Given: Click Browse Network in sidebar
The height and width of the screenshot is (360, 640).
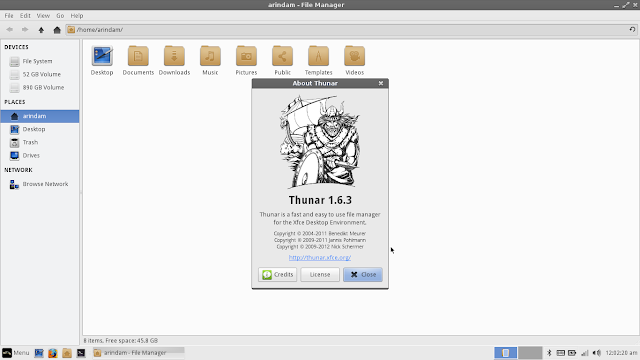Looking at the screenshot, I should coord(40,184).
